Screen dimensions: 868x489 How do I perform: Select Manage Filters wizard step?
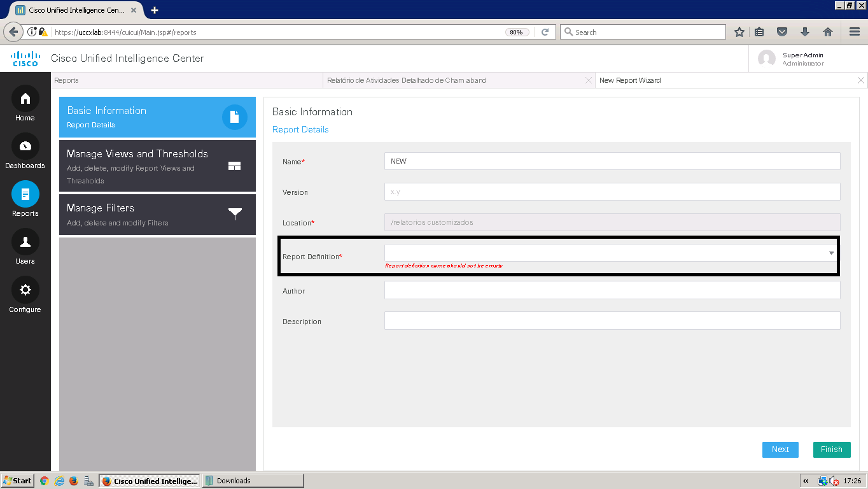[157, 215]
